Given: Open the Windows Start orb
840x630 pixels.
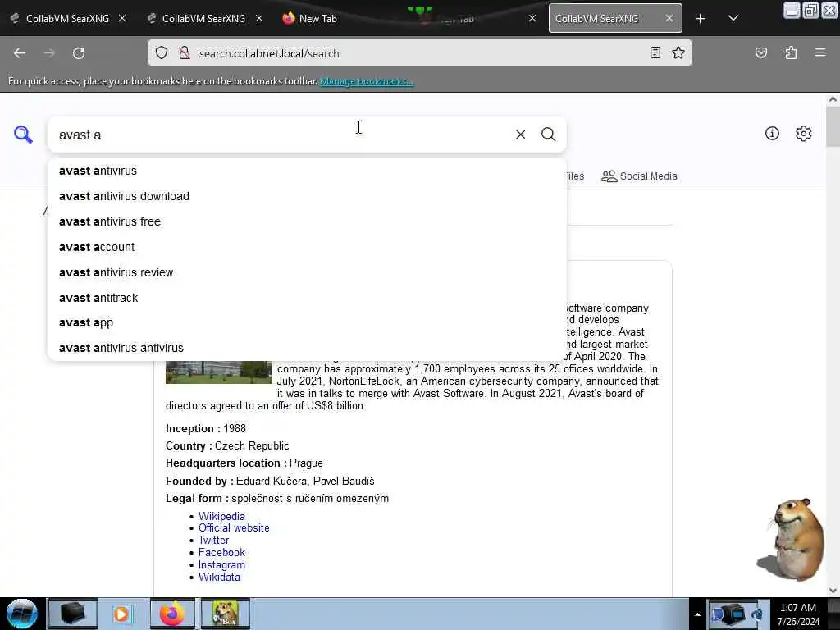Looking at the screenshot, I should 22,614.
